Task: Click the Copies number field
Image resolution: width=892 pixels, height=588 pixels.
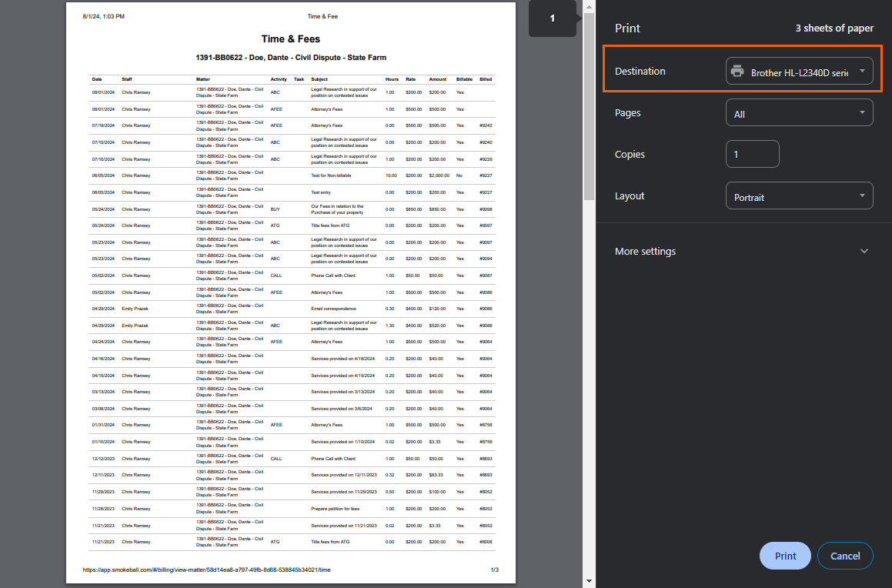Action: click(753, 154)
